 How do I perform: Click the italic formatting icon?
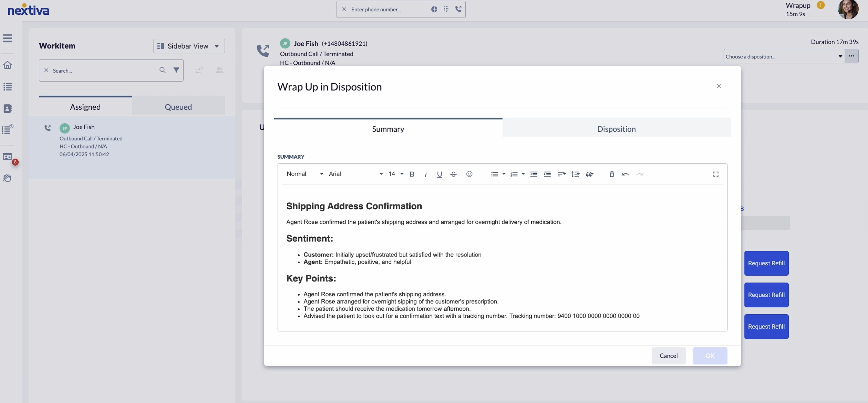click(x=426, y=174)
